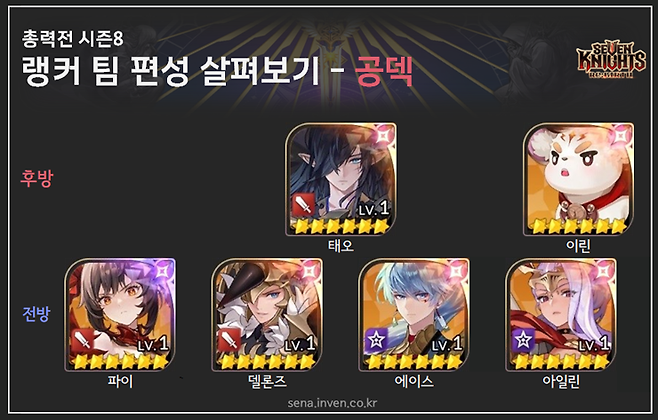
Task: Click the red sword icon on 태오
Action: tap(303, 205)
